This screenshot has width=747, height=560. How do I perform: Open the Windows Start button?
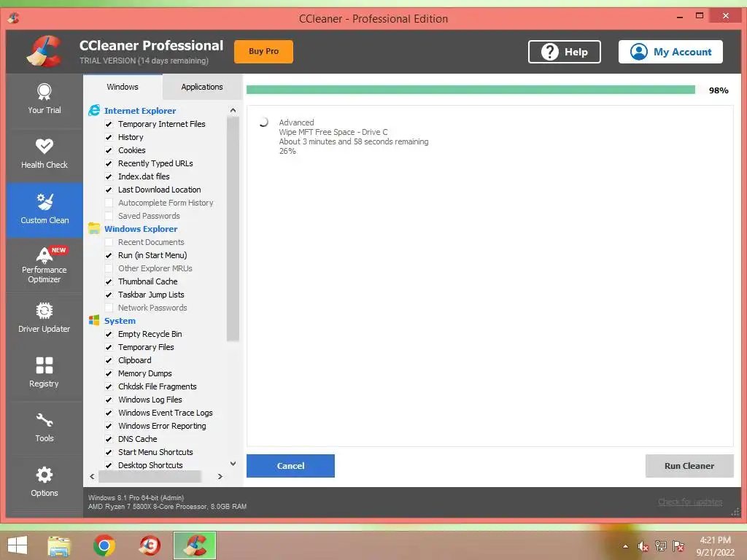point(18,545)
